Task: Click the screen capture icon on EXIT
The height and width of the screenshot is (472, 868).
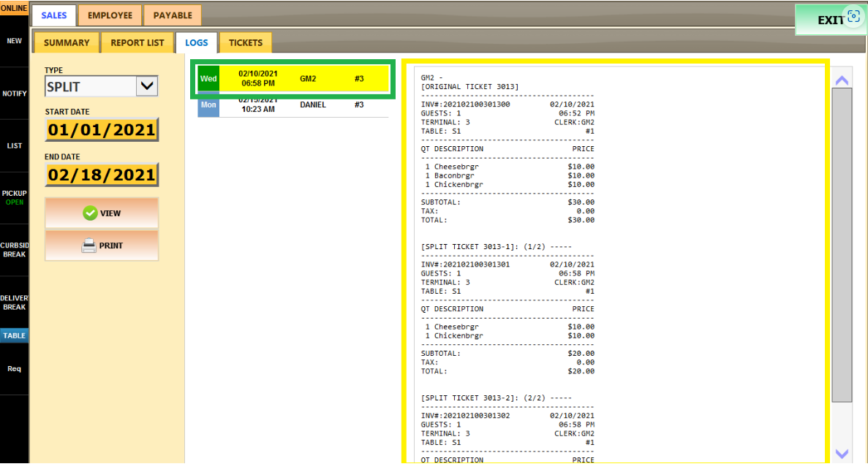Action: click(x=853, y=17)
